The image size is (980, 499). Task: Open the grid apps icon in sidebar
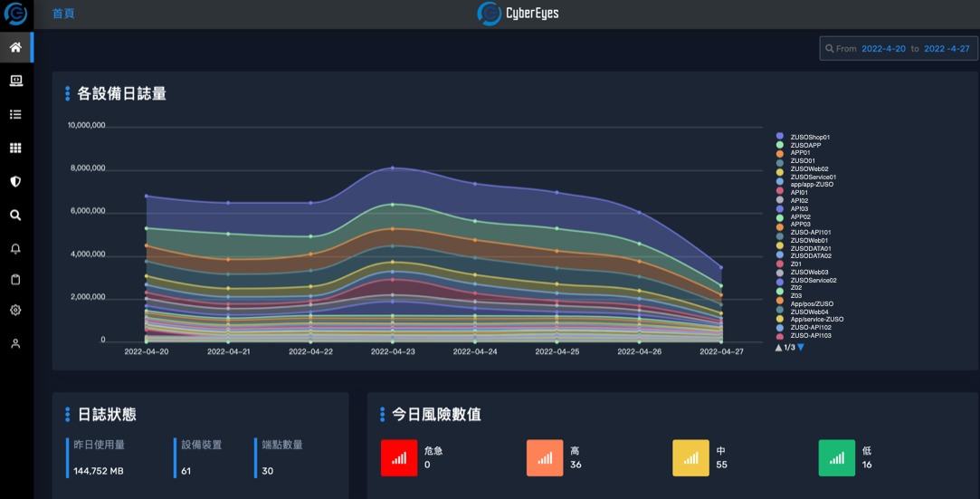tap(15, 148)
